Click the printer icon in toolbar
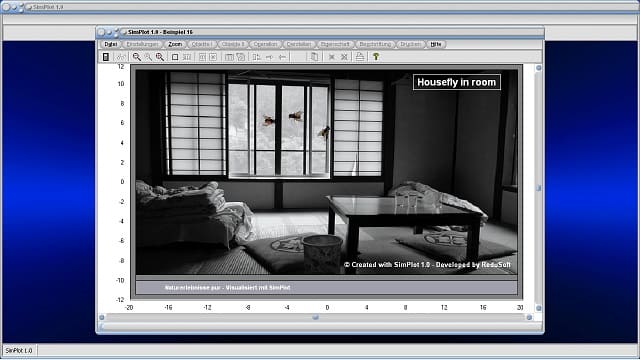Image resolution: width=640 pixels, height=360 pixels. pyautogui.click(x=360, y=57)
